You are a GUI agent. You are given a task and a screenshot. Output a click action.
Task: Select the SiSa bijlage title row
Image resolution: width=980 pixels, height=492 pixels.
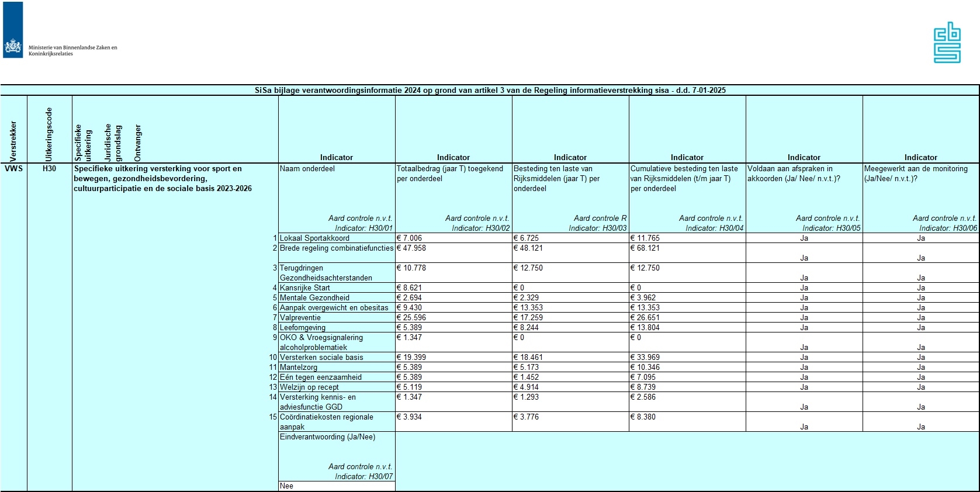click(490, 91)
